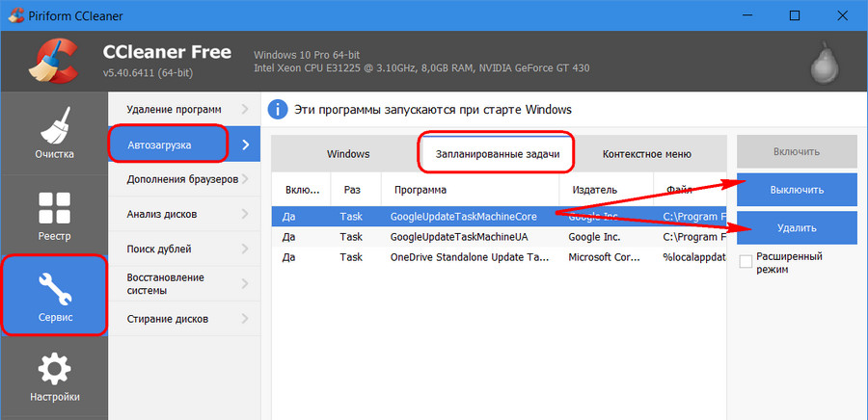868x420 pixels.
Task: Switch to the Windows tab
Action: coord(347,153)
